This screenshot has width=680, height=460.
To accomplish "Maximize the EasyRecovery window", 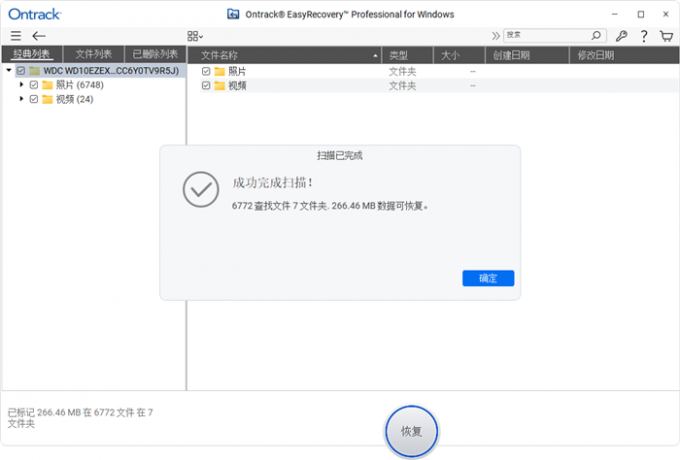I will point(641,14).
